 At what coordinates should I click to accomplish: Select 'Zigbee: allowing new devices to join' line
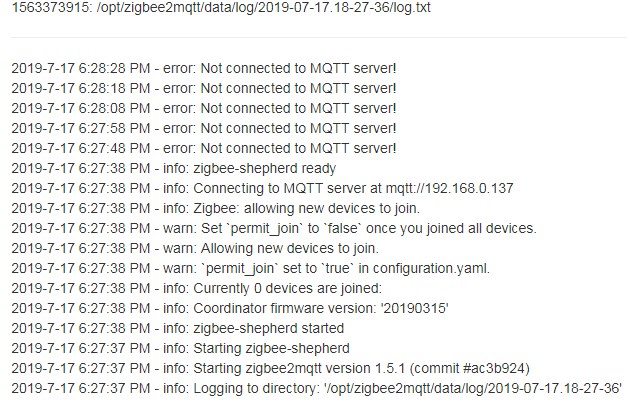click(x=216, y=208)
